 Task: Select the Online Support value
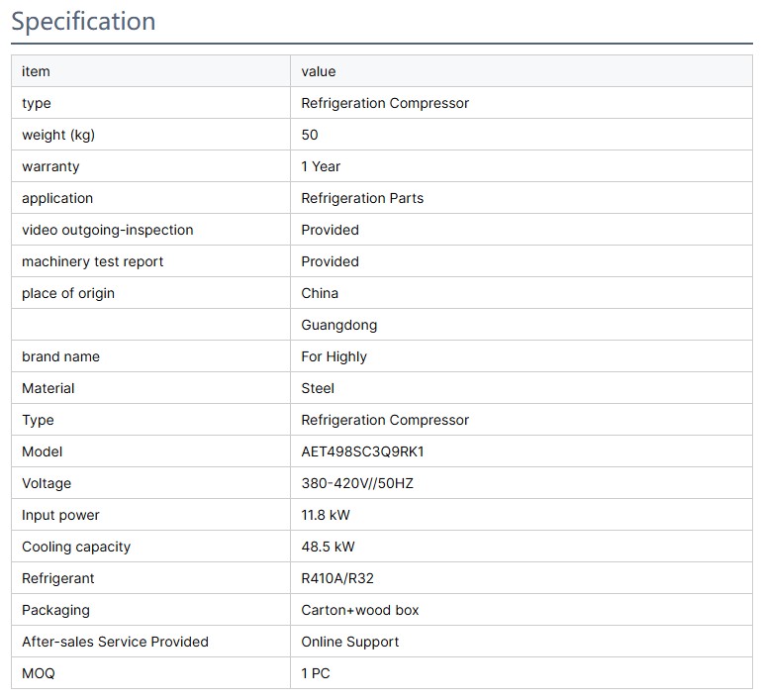coord(350,642)
